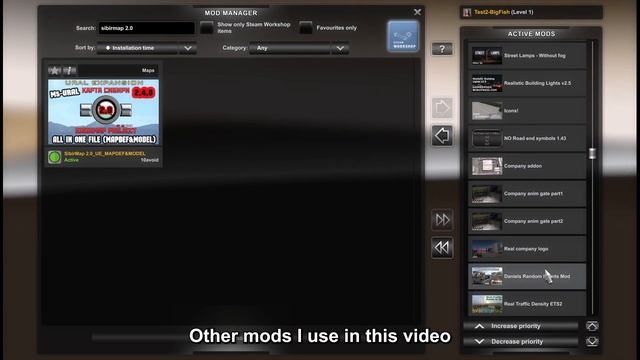640x360 pixels.
Task: Click the icon next to the favourite star
Action: pos(70,70)
